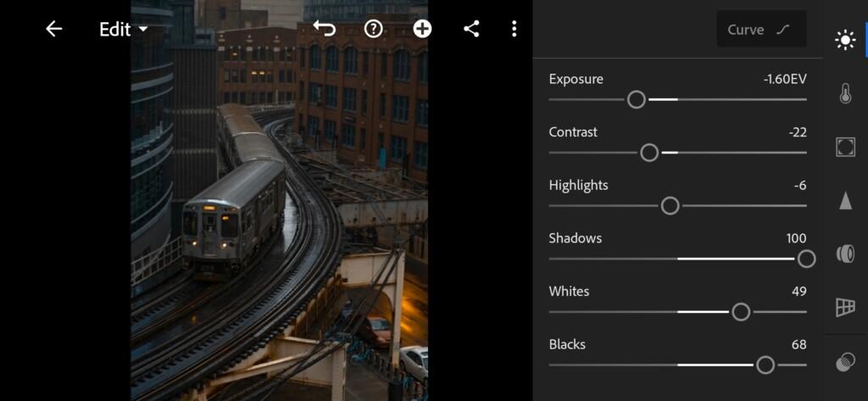This screenshot has width=868, height=401.
Task: Undo the last adjustment
Action: point(325,29)
